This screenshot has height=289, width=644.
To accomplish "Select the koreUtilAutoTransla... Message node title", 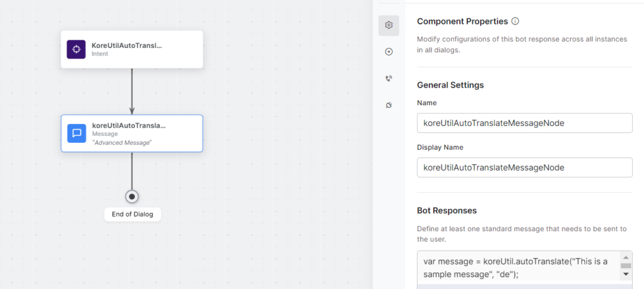I will (x=129, y=125).
